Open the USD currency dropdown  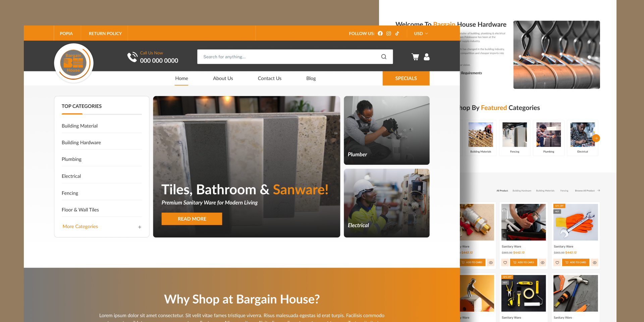pyautogui.click(x=421, y=34)
